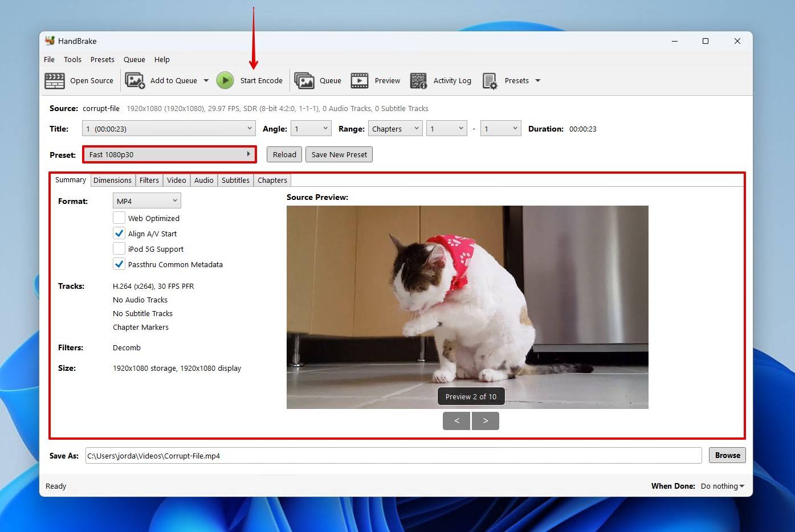Open the File menu

[x=50, y=59]
